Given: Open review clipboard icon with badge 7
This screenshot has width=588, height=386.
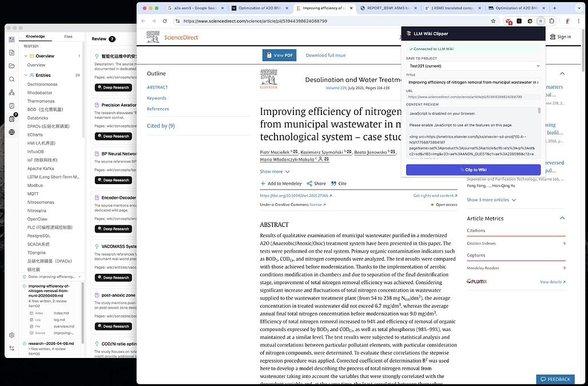Looking at the screenshot, I should click(x=11, y=119).
